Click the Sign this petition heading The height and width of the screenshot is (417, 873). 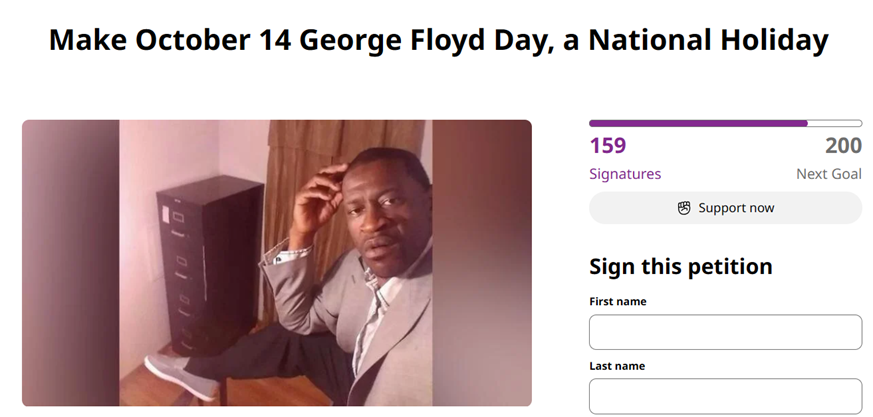click(680, 267)
